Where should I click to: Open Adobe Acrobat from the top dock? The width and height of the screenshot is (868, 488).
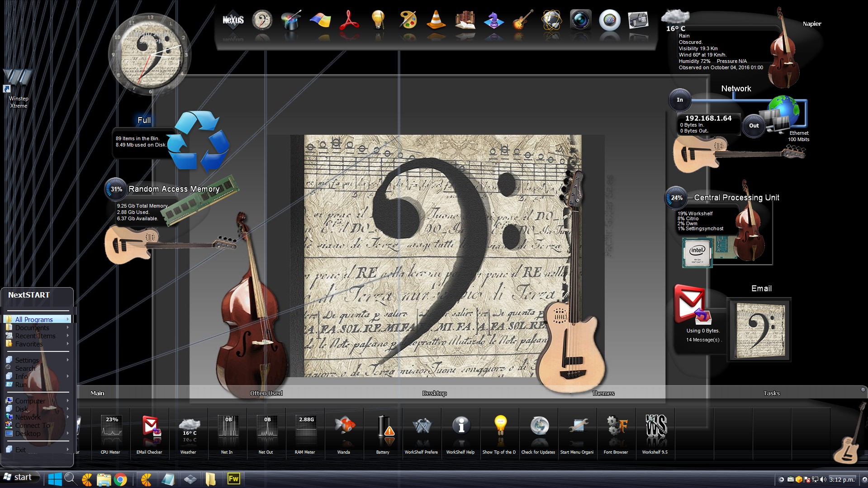coord(349,20)
